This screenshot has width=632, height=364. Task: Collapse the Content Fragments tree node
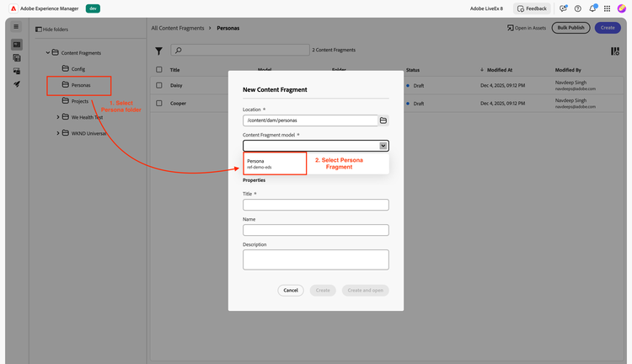tap(48, 53)
